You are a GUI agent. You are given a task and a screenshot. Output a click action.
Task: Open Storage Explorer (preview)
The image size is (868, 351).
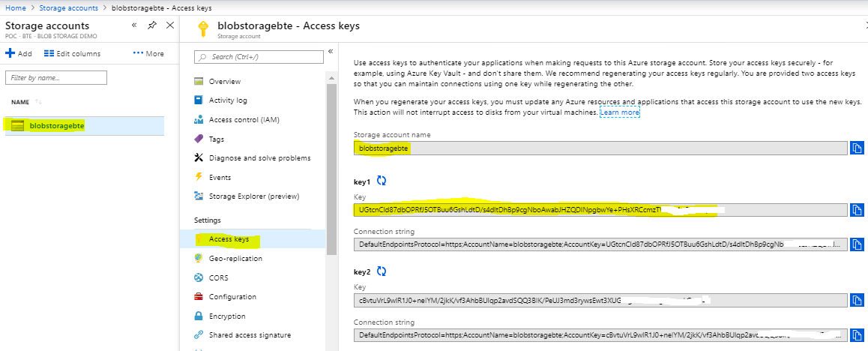(253, 196)
